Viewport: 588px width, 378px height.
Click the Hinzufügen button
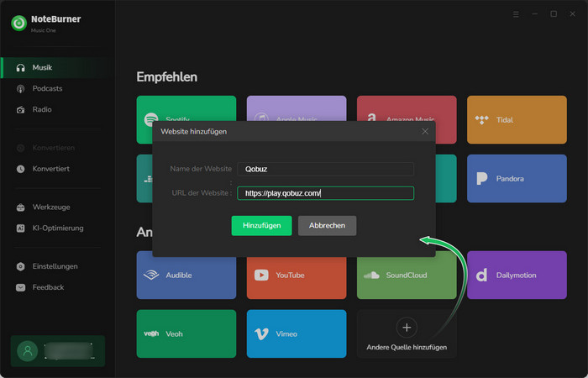261,225
